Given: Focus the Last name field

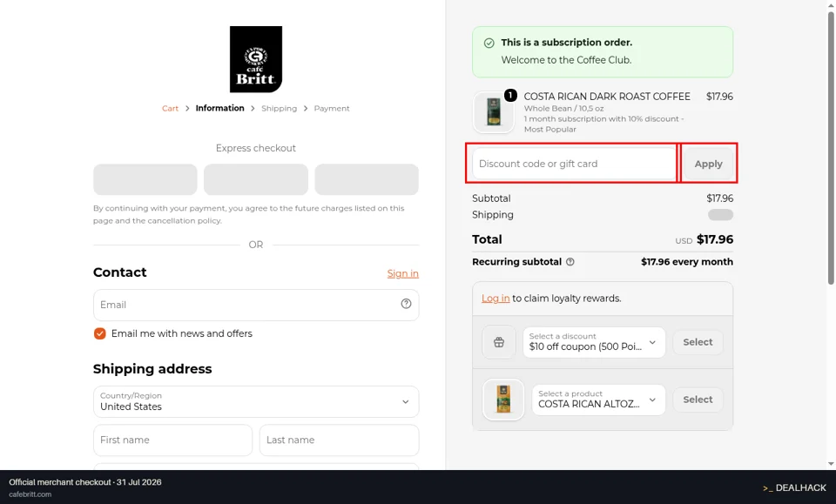Looking at the screenshot, I should click(x=339, y=440).
